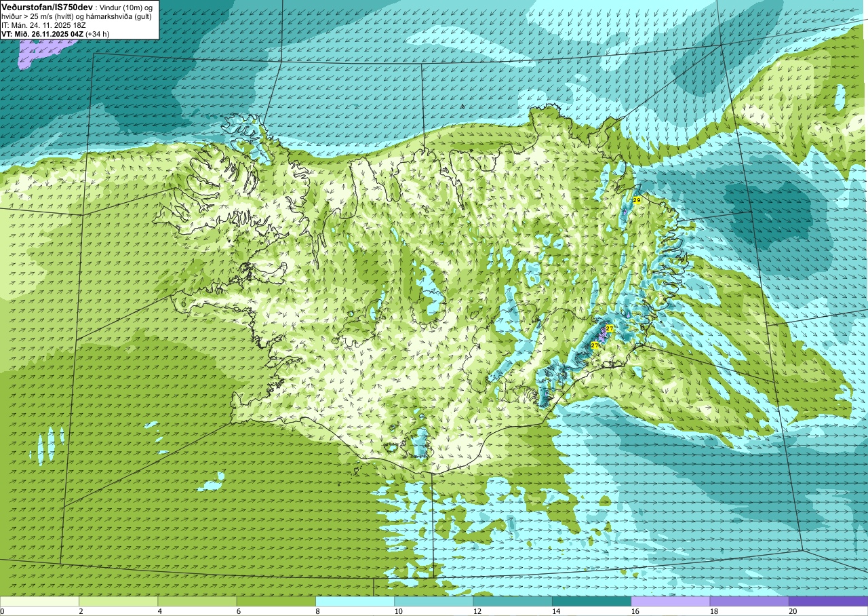Click the "Veðurstofan/IS750dev" title text

tap(47, 7)
